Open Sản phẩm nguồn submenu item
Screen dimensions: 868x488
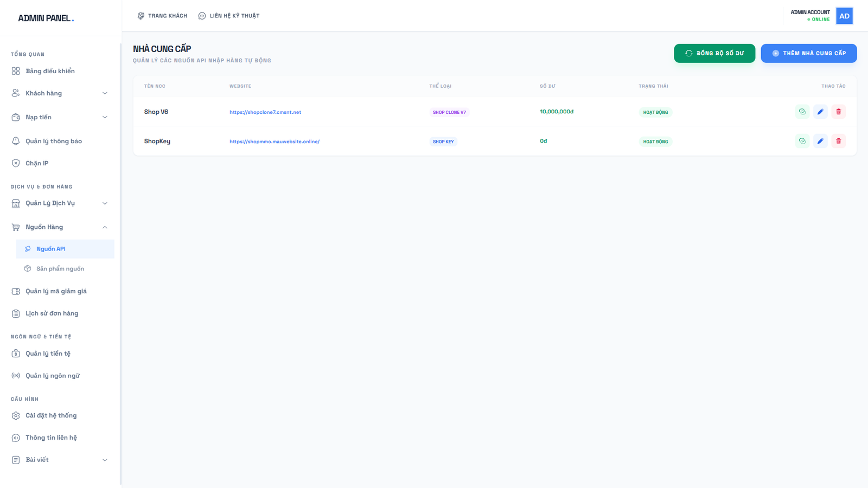point(60,269)
